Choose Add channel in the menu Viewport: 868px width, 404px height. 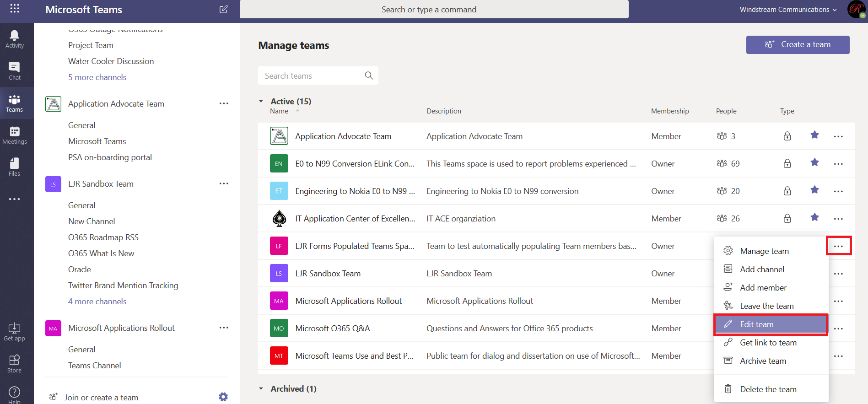tap(771, 269)
